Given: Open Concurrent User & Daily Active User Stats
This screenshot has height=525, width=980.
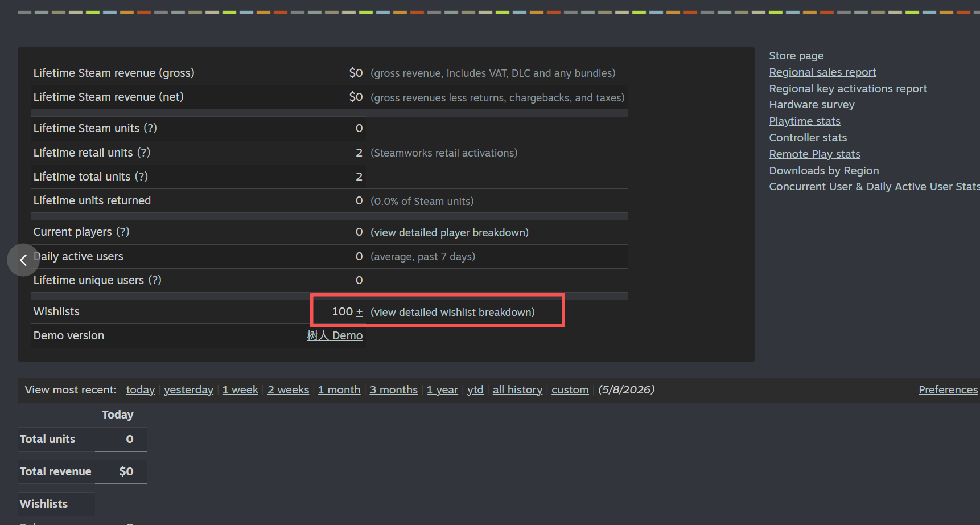Looking at the screenshot, I should tap(874, 187).
